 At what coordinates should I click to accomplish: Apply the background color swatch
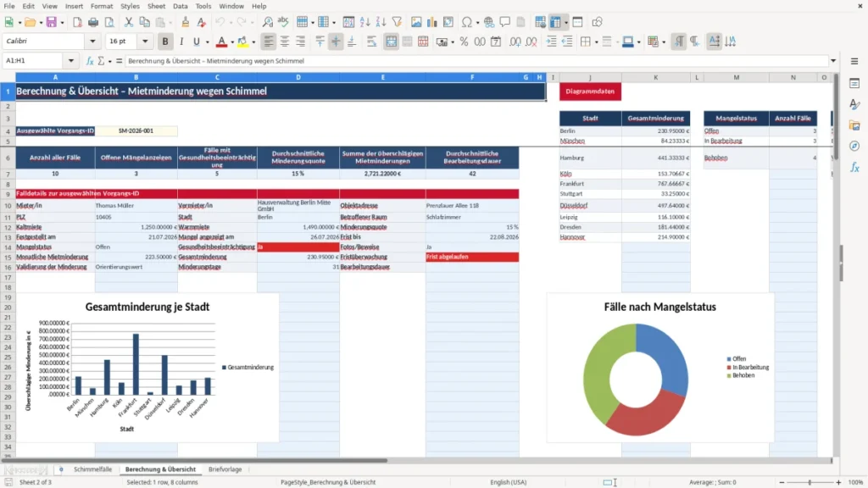pyautogui.click(x=242, y=42)
